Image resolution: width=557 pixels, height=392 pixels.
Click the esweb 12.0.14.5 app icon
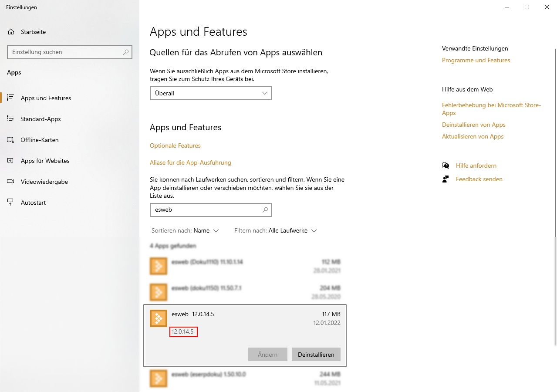coord(159,318)
